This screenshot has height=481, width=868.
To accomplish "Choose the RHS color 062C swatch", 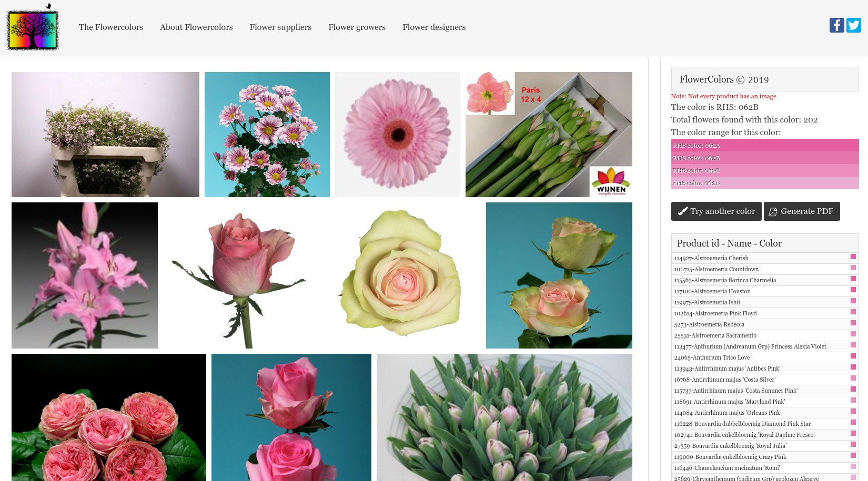I will (764, 171).
